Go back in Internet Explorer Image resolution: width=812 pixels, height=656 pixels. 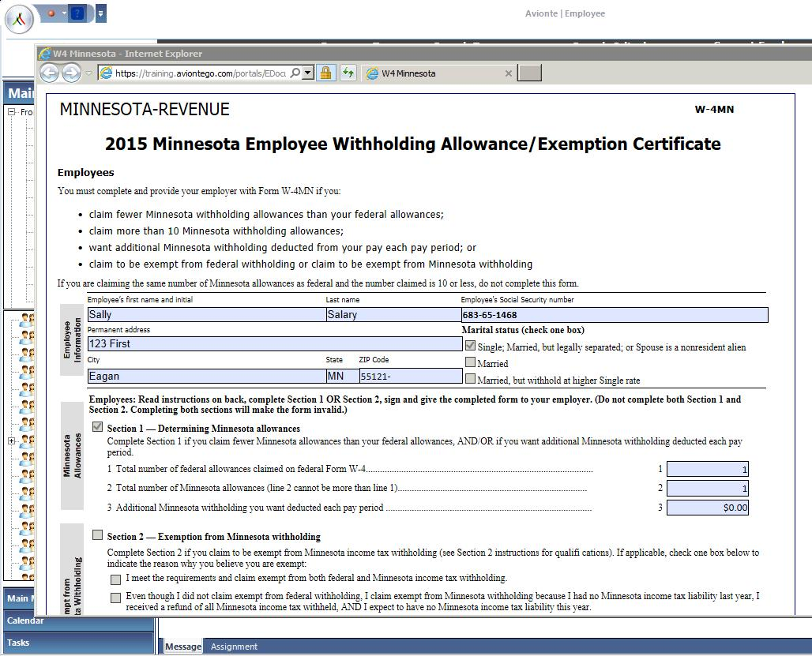[x=50, y=73]
